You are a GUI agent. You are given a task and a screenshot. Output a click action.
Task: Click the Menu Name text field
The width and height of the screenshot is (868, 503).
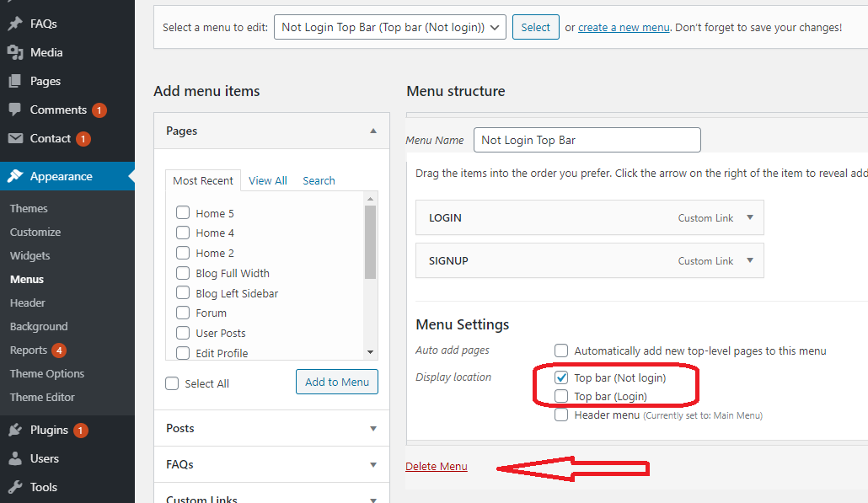coord(587,140)
